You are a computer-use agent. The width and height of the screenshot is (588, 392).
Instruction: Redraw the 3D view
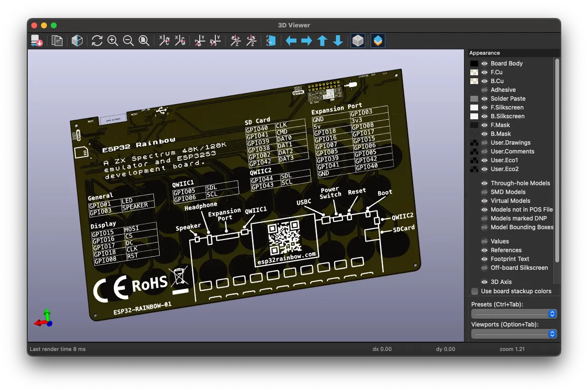pyautogui.click(x=97, y=41)
